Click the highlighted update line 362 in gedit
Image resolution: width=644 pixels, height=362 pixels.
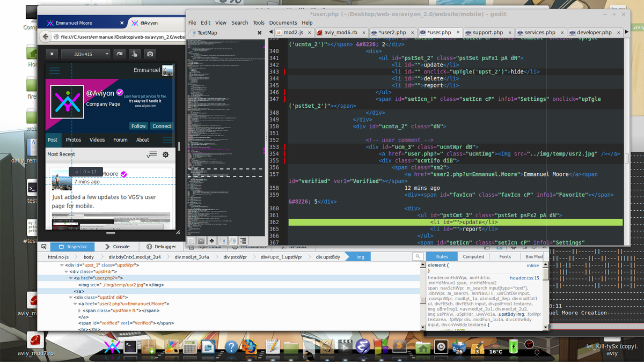point(455,222)
